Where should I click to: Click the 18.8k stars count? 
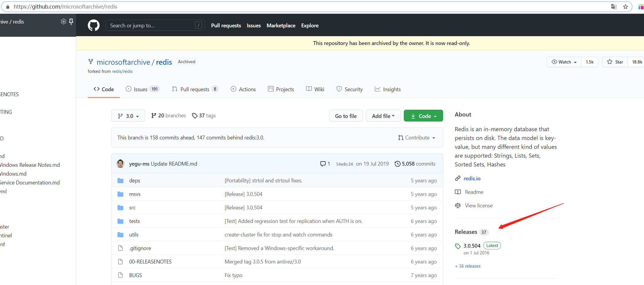click(637, 62)
